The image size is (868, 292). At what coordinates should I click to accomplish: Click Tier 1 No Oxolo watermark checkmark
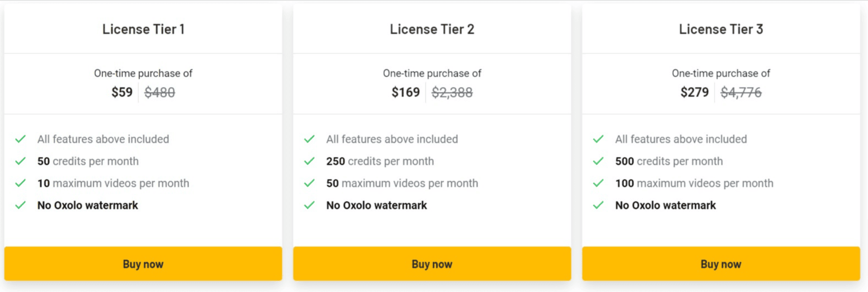20,205
